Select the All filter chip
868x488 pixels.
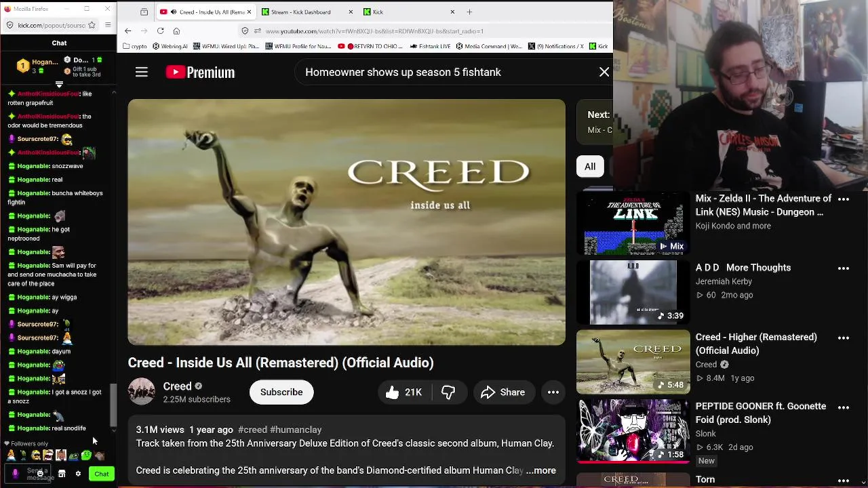coord(590,167)
